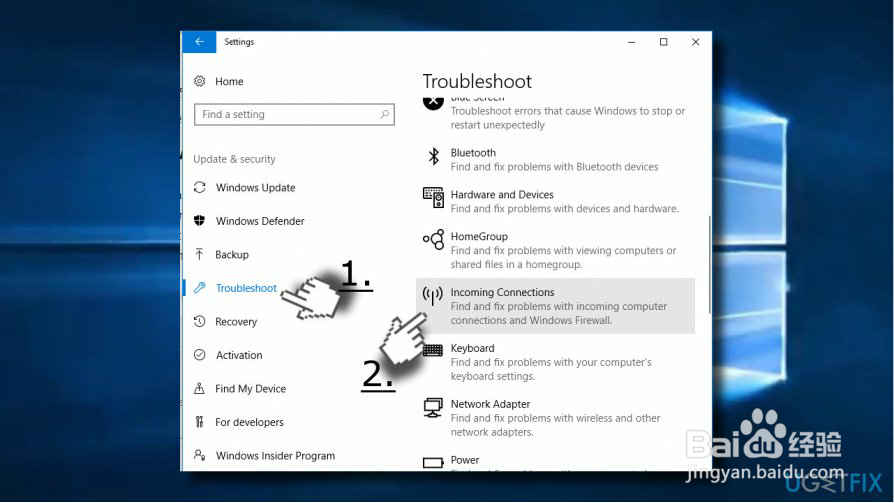894x503 pixels.
Task: Select the Network Adapter troubleshooter
Action: click(x=555, y=417)
